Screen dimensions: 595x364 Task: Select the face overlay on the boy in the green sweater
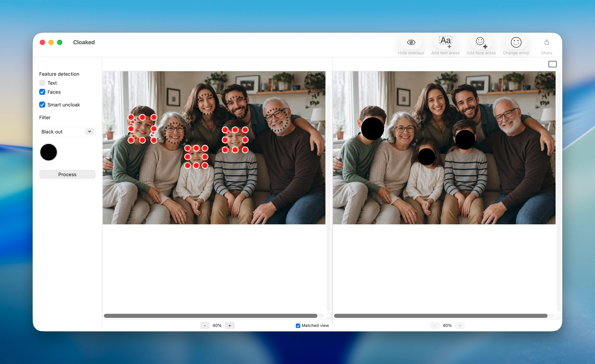[142, 129]
